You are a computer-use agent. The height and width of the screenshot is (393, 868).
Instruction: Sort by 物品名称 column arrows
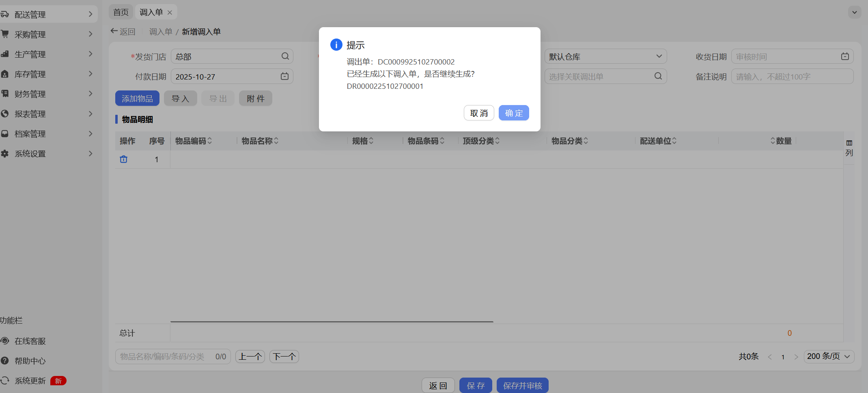tap(276, 141)
